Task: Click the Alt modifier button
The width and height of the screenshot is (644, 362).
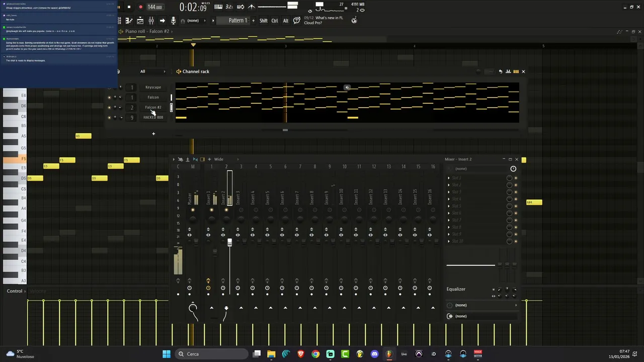Action: click(286, 21)
